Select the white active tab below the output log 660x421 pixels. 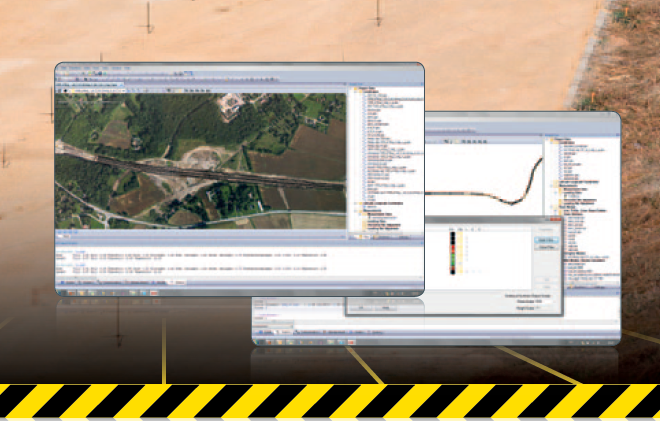pyautogui.click(x=177, y=282)
